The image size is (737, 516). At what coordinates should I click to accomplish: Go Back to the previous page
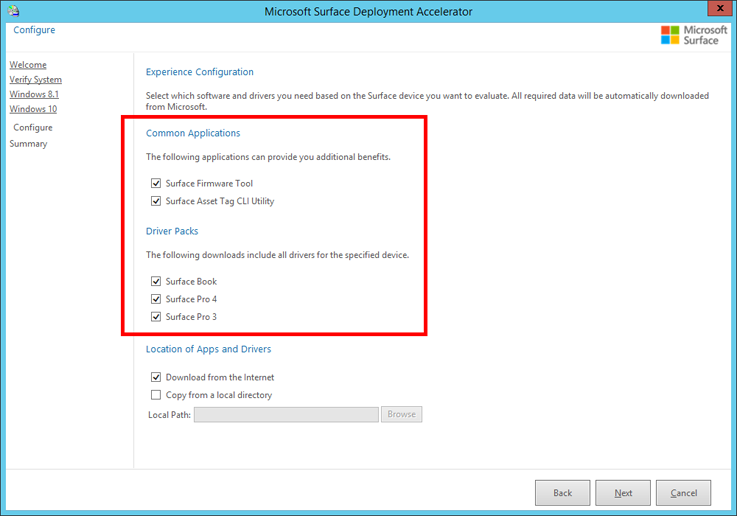[x=563, y=493]
